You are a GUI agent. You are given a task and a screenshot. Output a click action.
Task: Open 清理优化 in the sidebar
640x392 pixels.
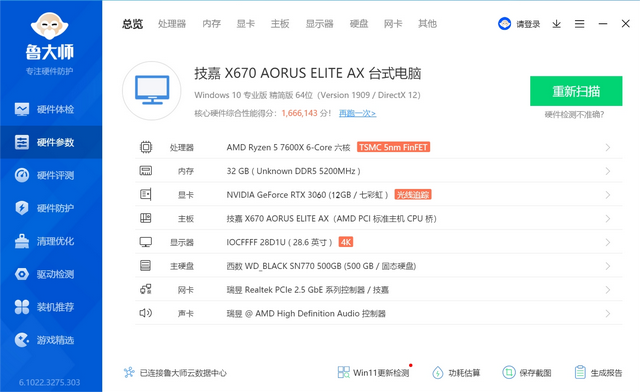point(51,241)
